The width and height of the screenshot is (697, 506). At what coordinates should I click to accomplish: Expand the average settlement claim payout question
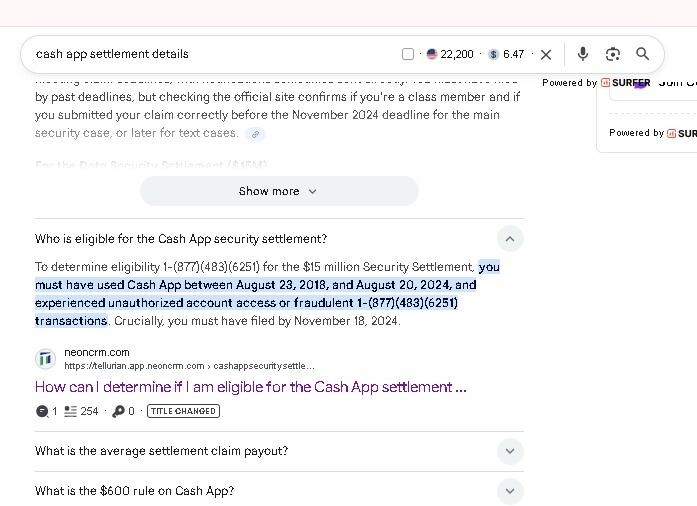[509, 451]
